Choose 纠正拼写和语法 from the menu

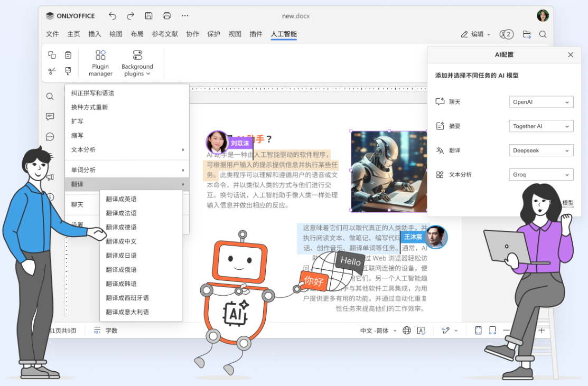pyautogui.click(x=127, y=93)
